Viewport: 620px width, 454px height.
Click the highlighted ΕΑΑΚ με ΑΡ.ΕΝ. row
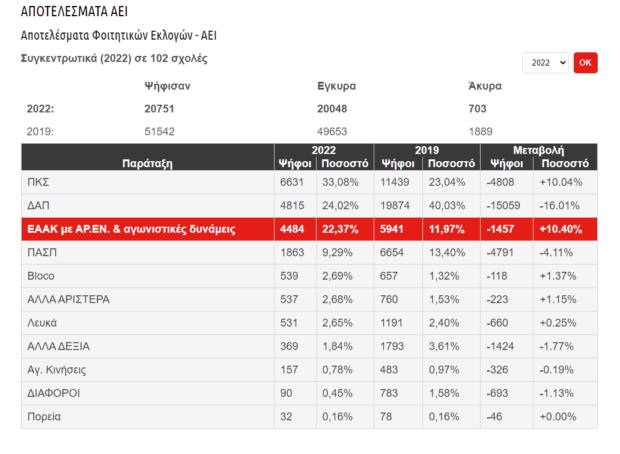point(309,229)
